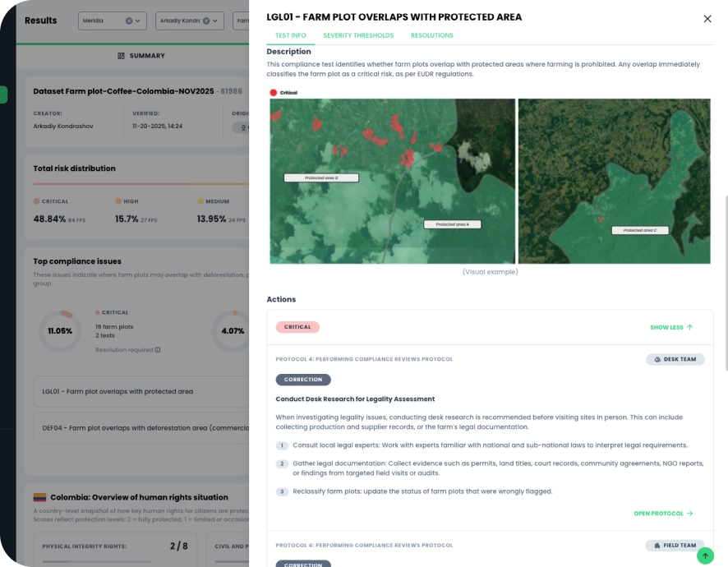Click the Desk Team badge
The width and height of the screenshot is (728, 567).
[675, 359]
